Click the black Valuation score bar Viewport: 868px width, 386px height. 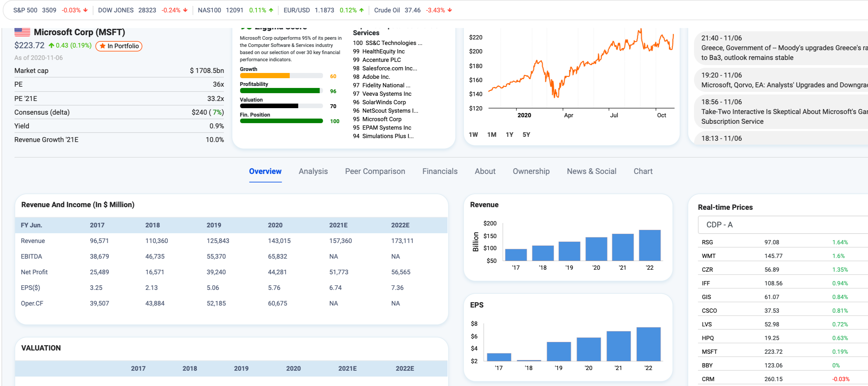[x=269, y=106]
